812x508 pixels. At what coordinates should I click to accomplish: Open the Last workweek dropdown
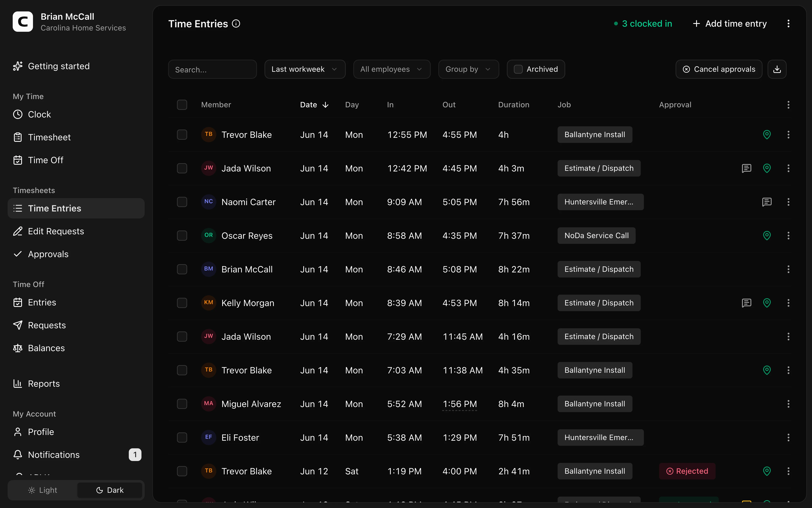point(305,69)
